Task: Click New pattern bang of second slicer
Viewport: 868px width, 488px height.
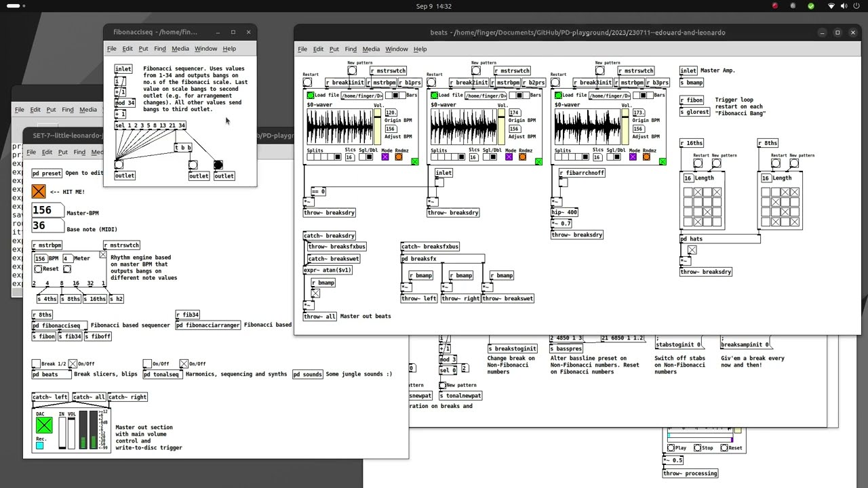Action: tap(476, 70)
